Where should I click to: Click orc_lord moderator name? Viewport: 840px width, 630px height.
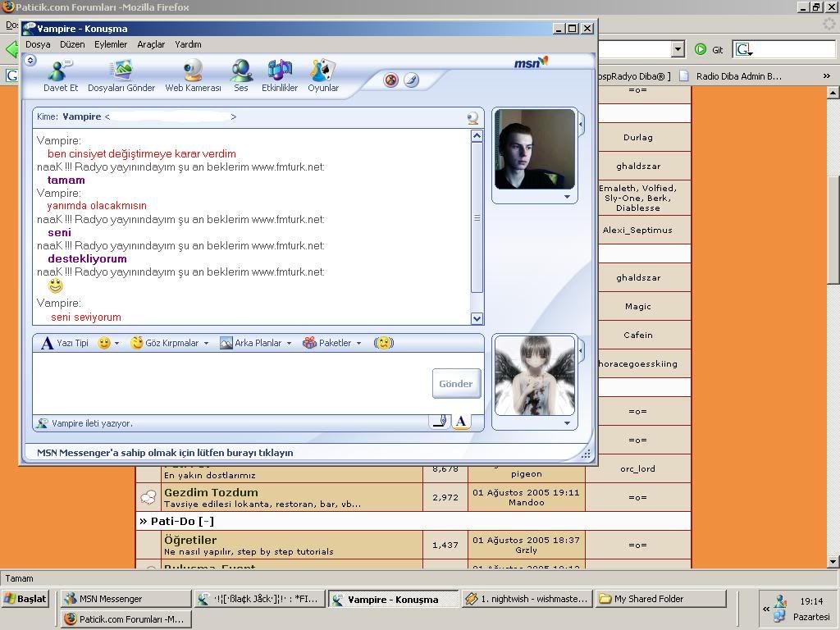(x=637, y=468)
